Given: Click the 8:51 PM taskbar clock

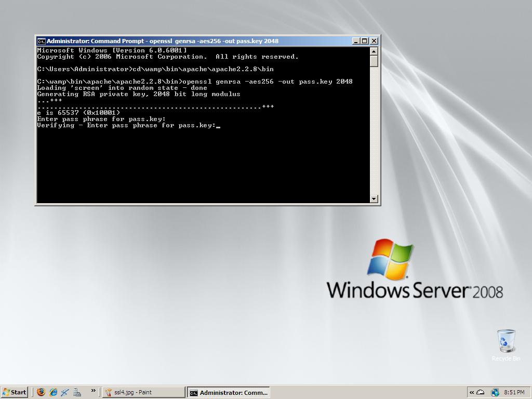Looking at the screenshot, I should (x=514, y=392).
